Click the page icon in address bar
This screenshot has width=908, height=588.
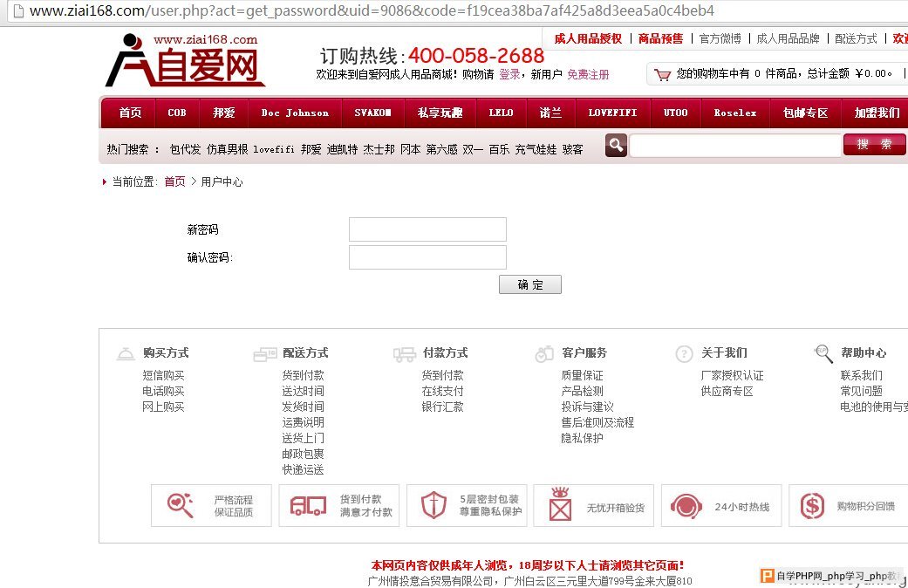pos(18,10)
